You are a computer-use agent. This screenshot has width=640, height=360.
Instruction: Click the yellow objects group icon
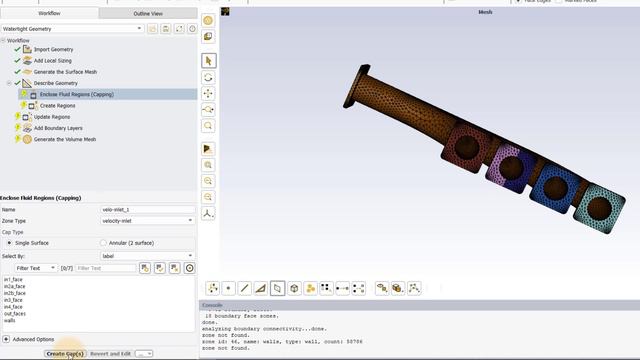click(x=310, y=288)
